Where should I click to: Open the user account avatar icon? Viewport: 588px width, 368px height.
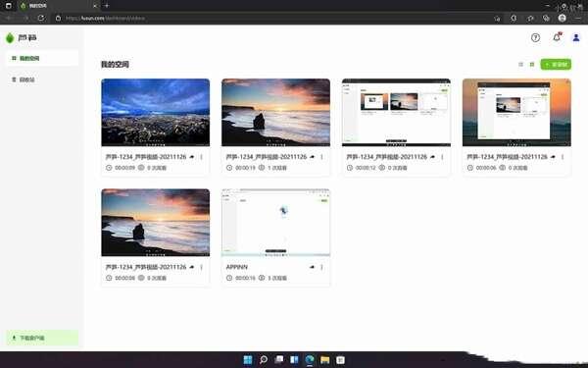[576, 37]
